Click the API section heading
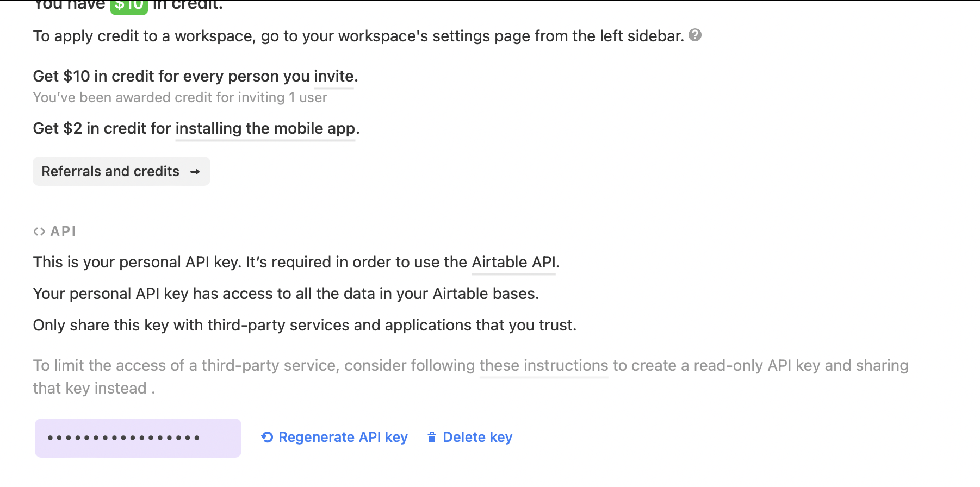Screen dimensions: 980x487 click(x=63, y=232)
